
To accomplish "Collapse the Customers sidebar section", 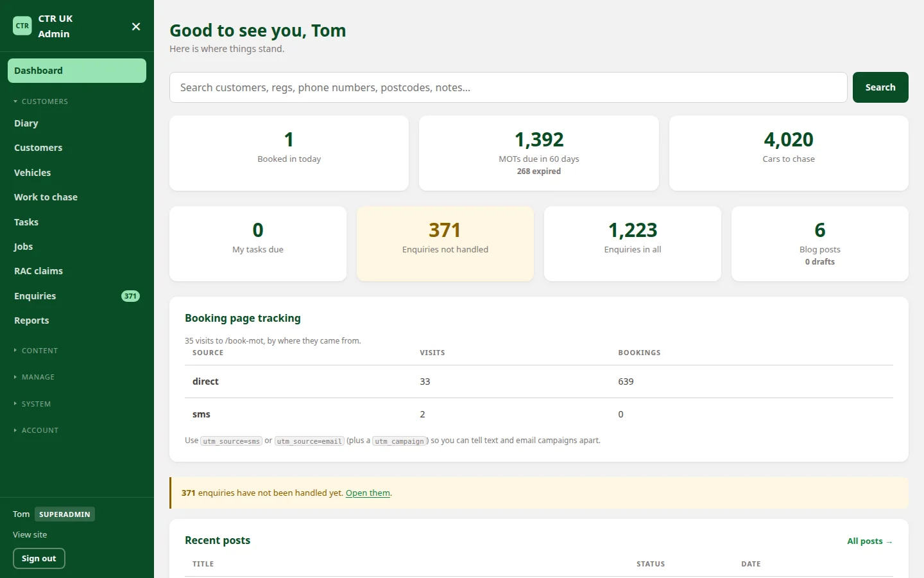I will point(41,101).
